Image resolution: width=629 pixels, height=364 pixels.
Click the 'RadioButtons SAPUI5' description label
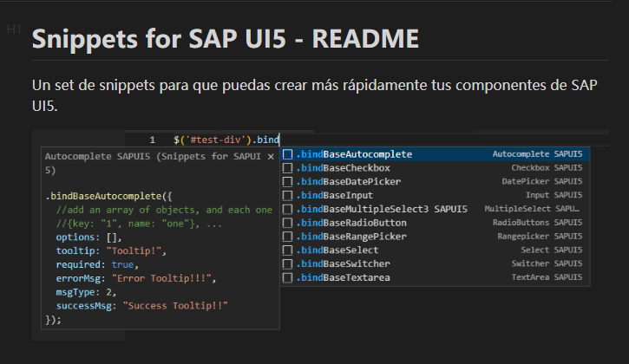pos(538,223)
